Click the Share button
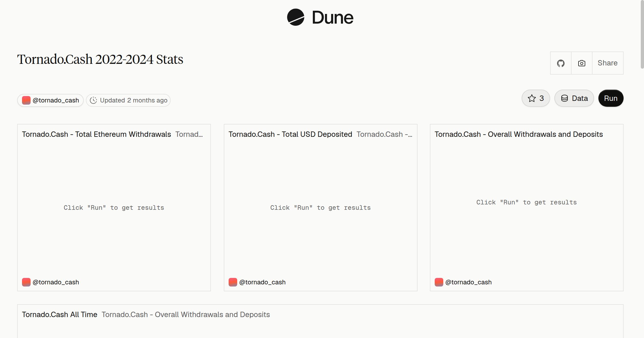The height and width of the screenshot is (338, 644). 608,63
